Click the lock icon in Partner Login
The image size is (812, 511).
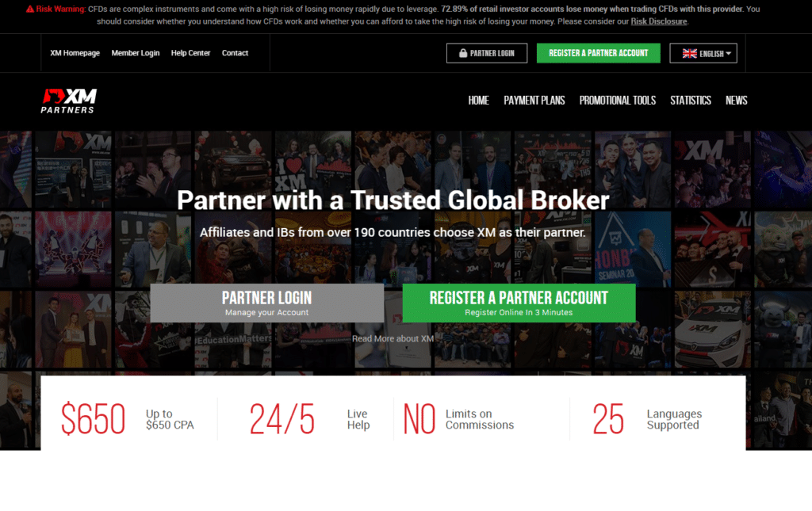463,53
